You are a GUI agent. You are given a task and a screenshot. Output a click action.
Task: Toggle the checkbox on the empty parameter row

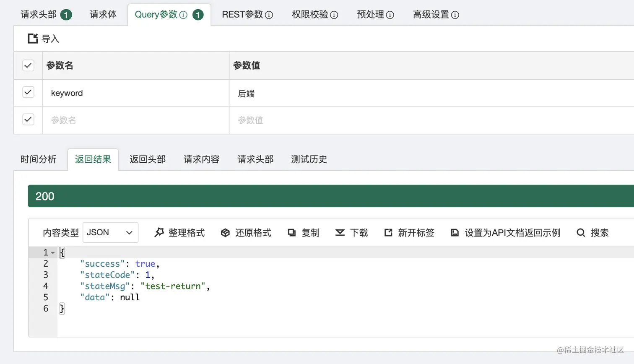click(28, 120)
